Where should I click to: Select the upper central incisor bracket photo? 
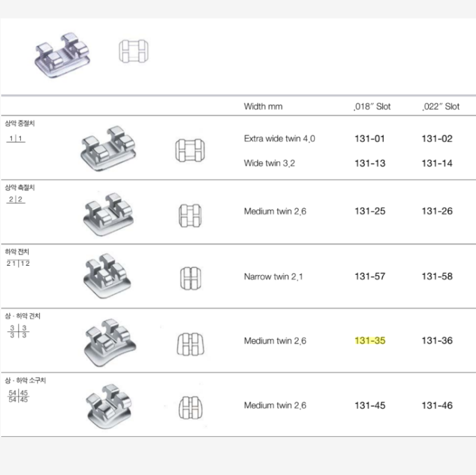tap(108, 148)
